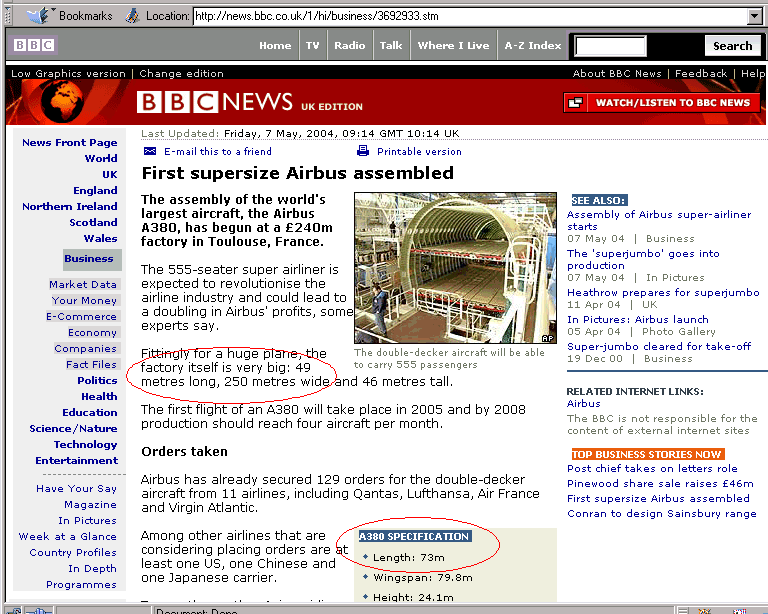Open 'Assembly of Airbus super-airliner starts' link

pos(659,220)
